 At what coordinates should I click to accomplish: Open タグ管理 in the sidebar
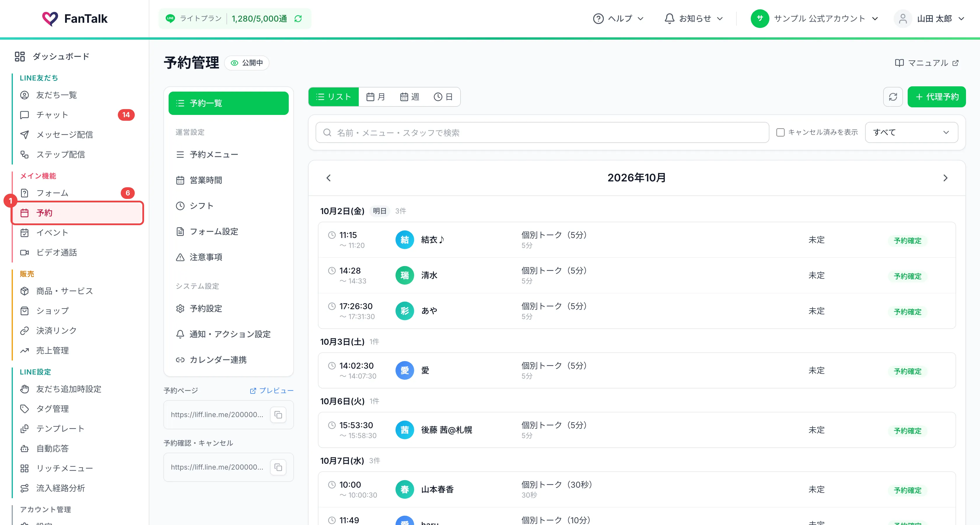(x=78, y=409)
